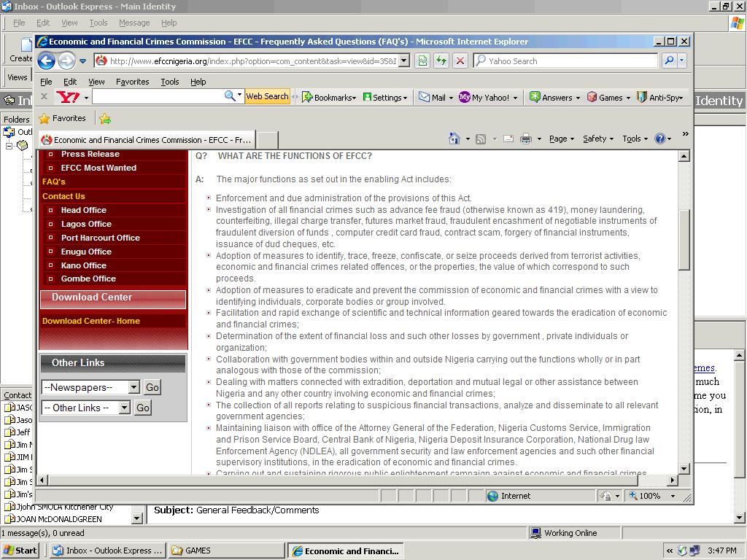The width and height of the screenshot is (747, 560).
Task: Click the page horizontal scrollbar right arrow
Action: coord(673,480)
